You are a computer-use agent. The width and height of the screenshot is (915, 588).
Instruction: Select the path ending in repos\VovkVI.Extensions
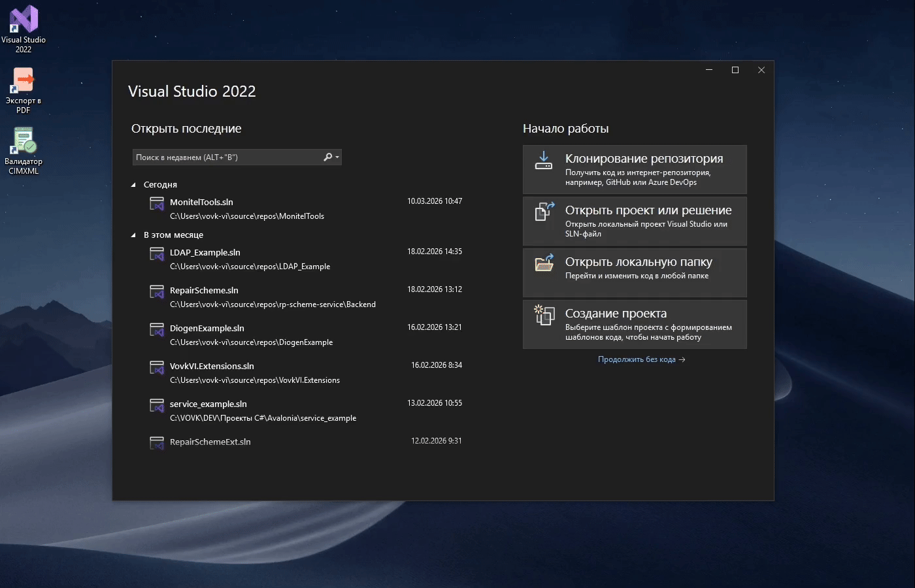[x=255, y=380]
